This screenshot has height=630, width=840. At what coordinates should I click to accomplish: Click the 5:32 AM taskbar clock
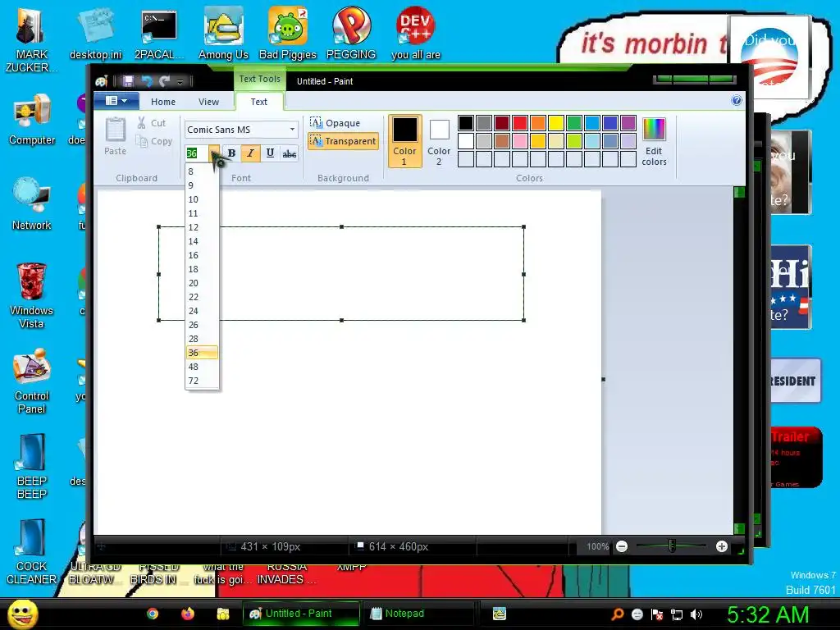point(768,614)
